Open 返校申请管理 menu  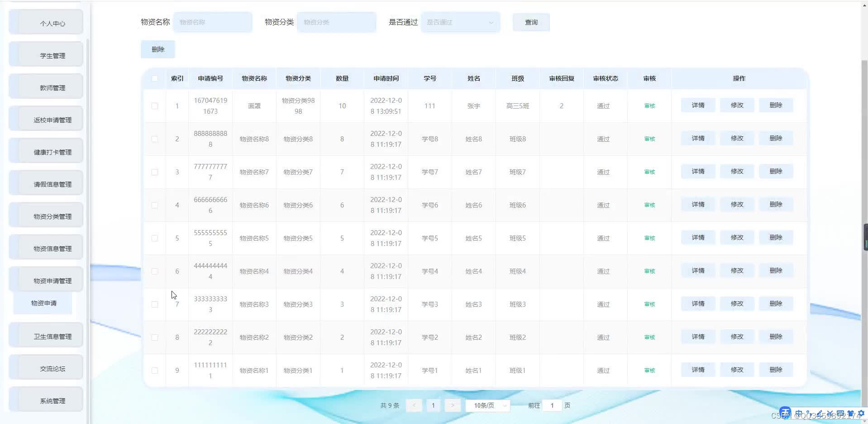click(x=46, y=119)
